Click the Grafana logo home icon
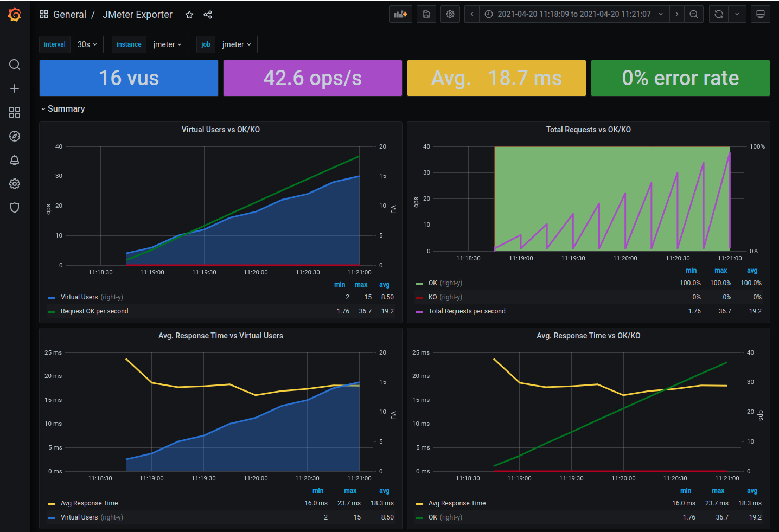This screenshot has height=532, width=779. 15,15
